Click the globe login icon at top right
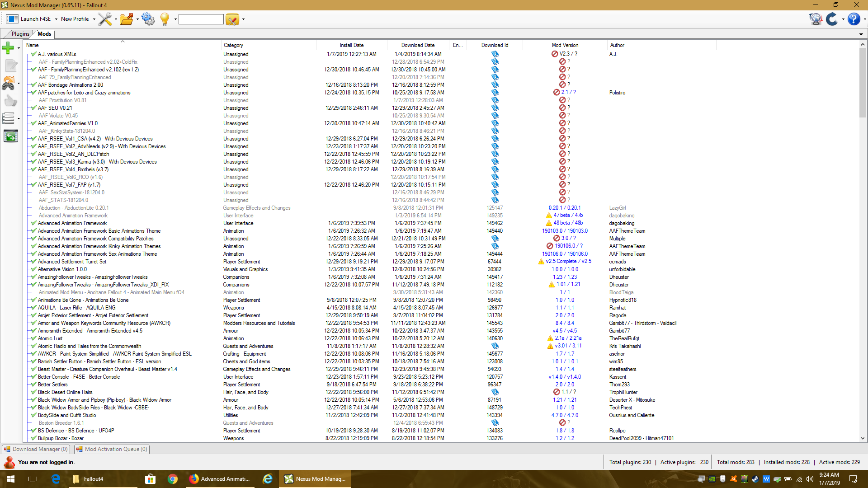Image resolution: width=868 pixels, height=488 pixels. pos(816,19)
